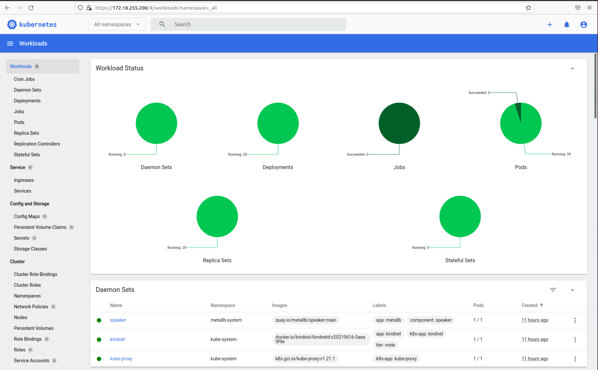Open Deployments in the sidebar
Viewport: 598px width, 370px height.
pyautogui.click(x=27, y=101)
